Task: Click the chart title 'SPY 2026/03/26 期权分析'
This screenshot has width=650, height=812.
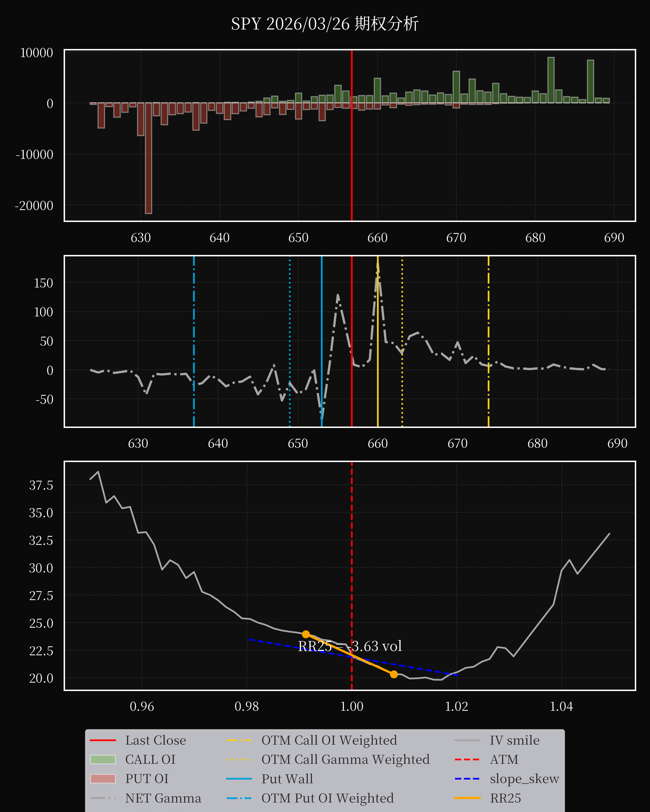Action: (324, 24)
